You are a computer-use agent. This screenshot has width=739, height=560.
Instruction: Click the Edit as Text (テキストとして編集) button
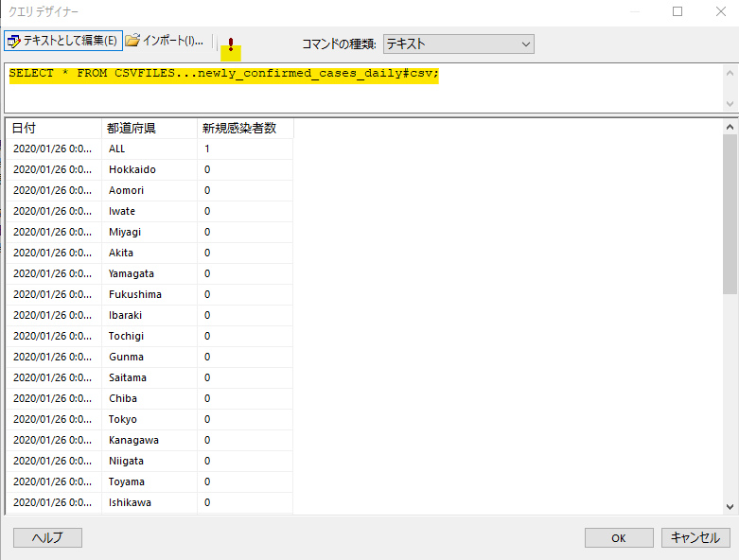point(63,41)
